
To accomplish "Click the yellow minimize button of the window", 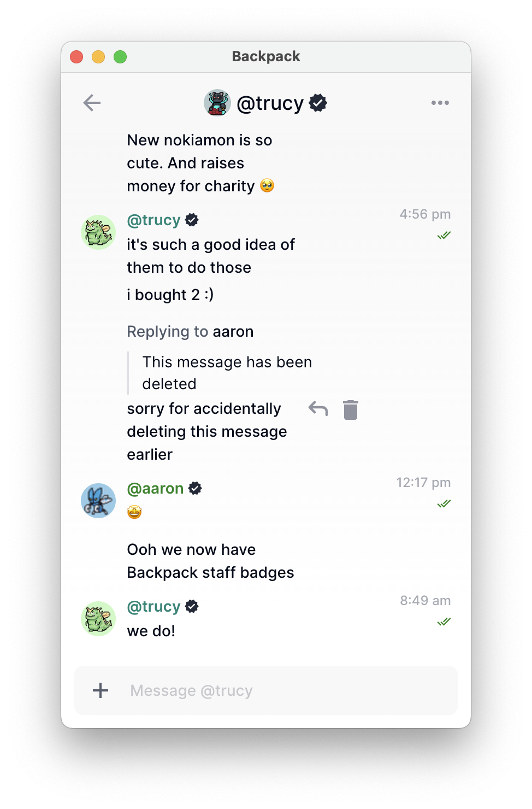I will point(98,56).
